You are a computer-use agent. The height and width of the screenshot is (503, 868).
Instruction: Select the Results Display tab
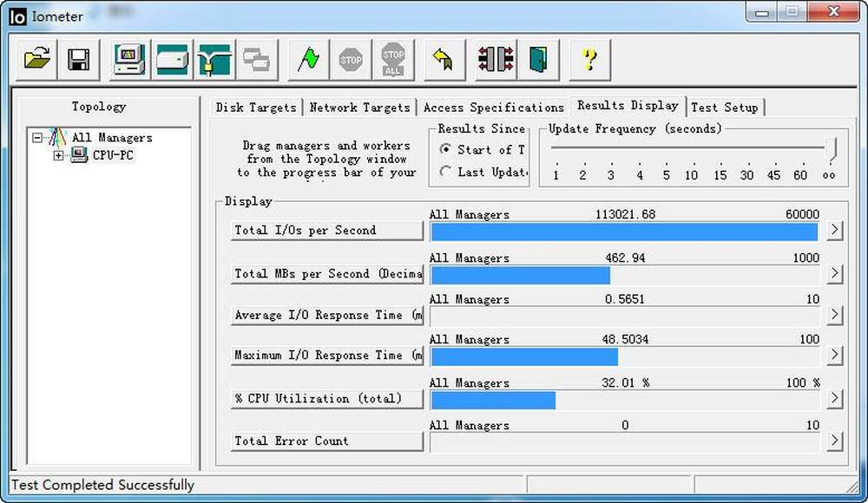point(628,105)
